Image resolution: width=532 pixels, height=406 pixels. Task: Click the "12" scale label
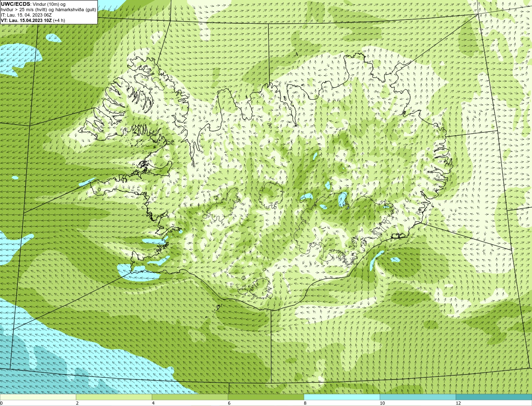coord(458,403)
